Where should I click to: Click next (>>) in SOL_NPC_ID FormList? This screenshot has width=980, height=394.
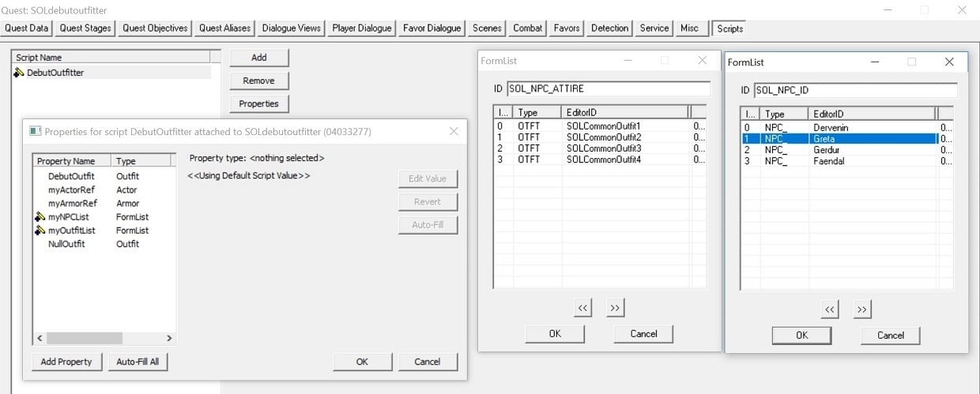862,310
